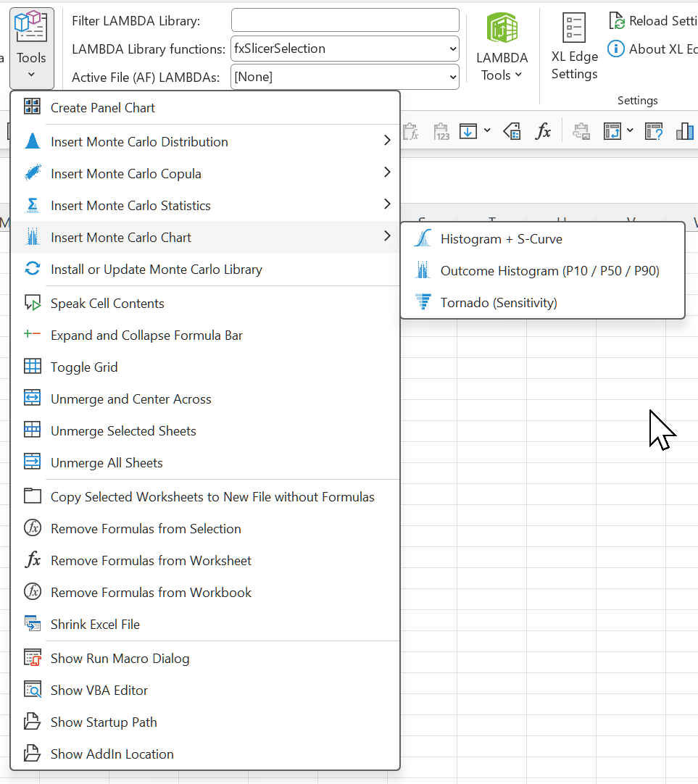698x784 pixels.
Task: Select Create Panel Chart menu item
Action: tap(205, 108)
